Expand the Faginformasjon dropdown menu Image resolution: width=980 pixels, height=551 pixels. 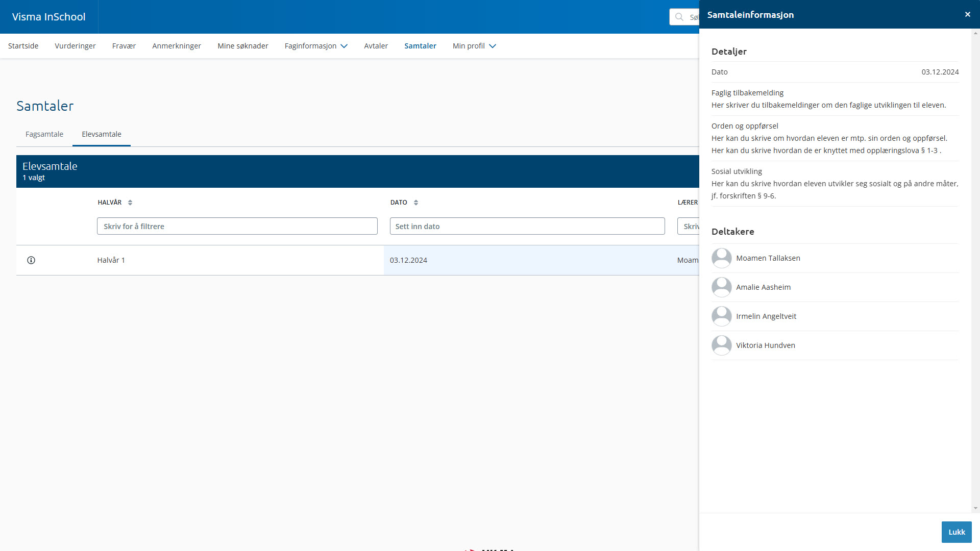tap(316, 46)
